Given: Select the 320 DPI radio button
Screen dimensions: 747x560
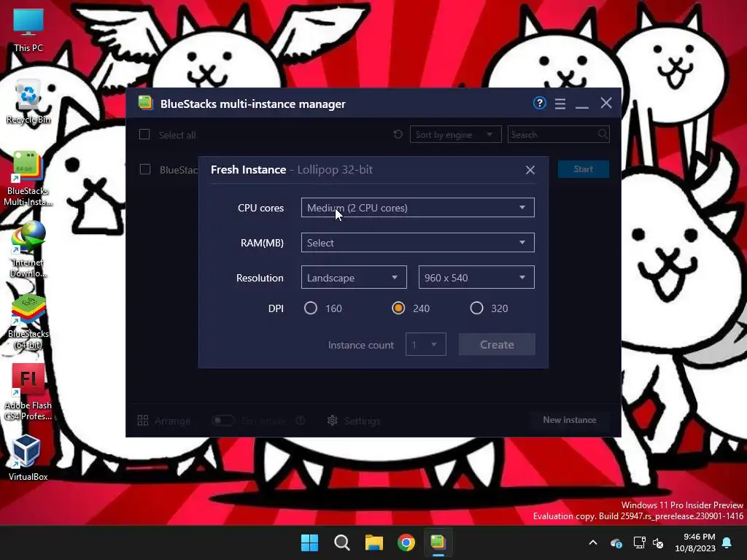Looking at the screenshot, I should (x=476, y=308).
